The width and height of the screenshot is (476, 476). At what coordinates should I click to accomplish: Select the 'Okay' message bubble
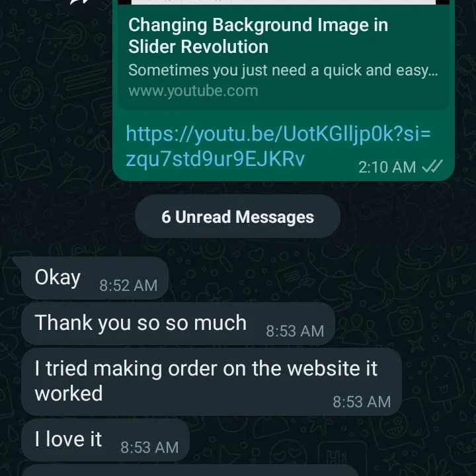point(95,278)
